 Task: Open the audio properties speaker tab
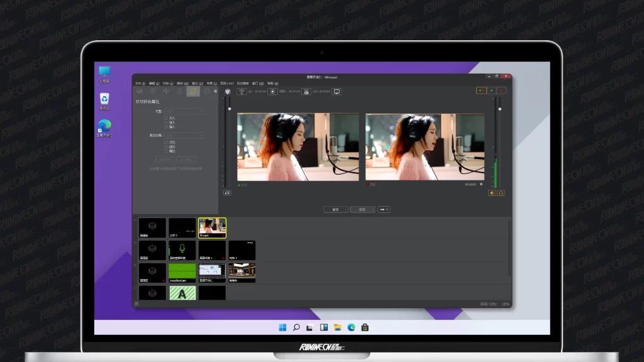click(x=166, y=91)
